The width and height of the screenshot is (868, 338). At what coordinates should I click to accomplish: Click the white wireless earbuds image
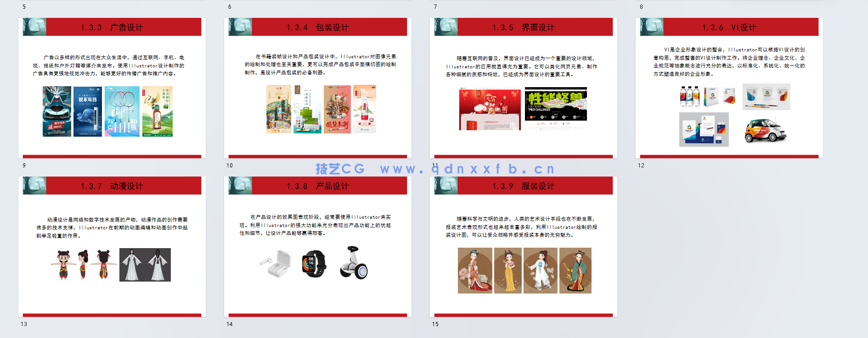pos(276,263)
